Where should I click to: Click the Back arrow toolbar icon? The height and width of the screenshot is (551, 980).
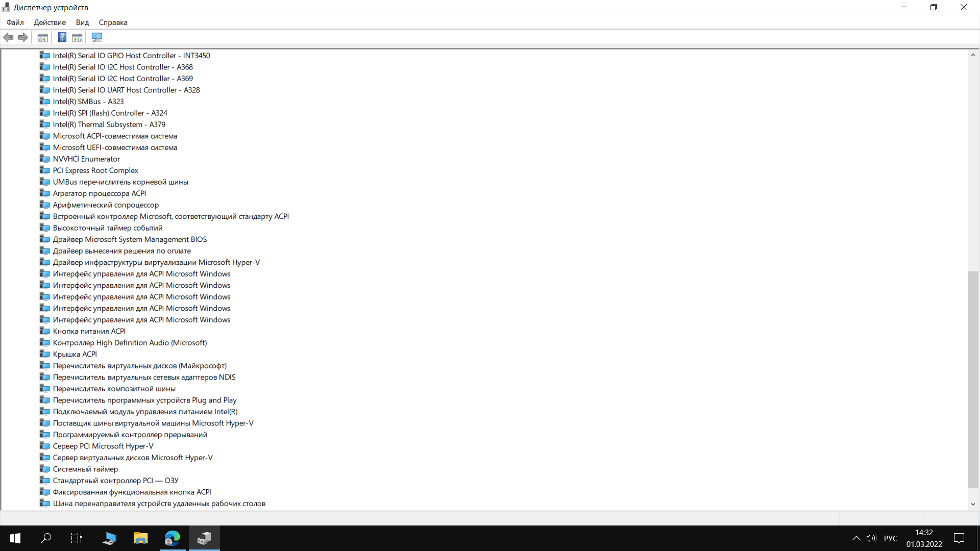[x=8, y=37]
